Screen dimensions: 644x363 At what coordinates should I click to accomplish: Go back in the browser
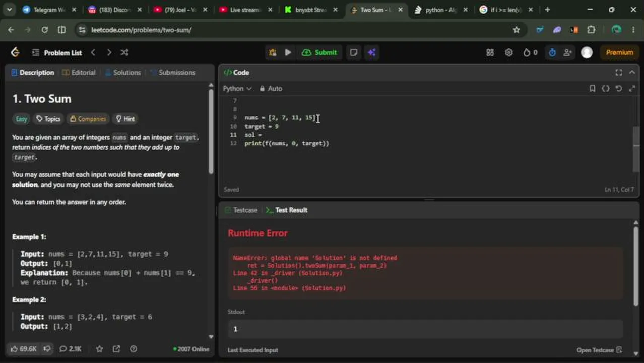pyautogui.click(x=11, y=30)
